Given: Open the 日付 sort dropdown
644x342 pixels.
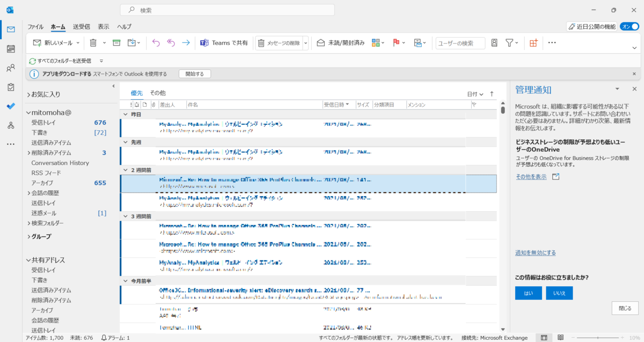Looking at the screenshot, I should tap(475, 94).
